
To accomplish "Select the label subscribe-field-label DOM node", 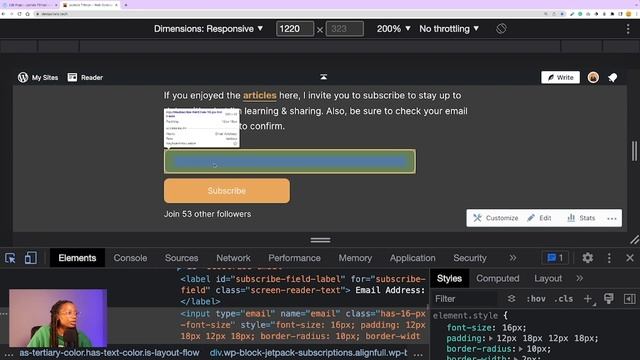I will point(303,290).
